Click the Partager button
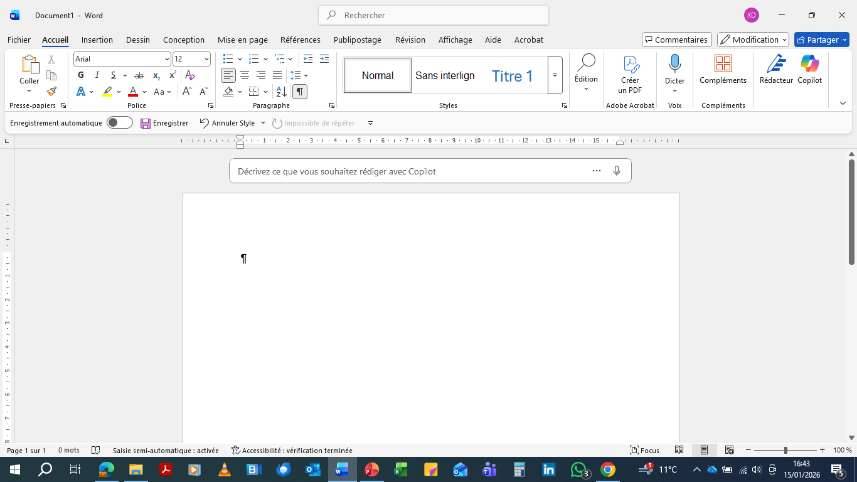857x482 pixels. pos(821,40)
